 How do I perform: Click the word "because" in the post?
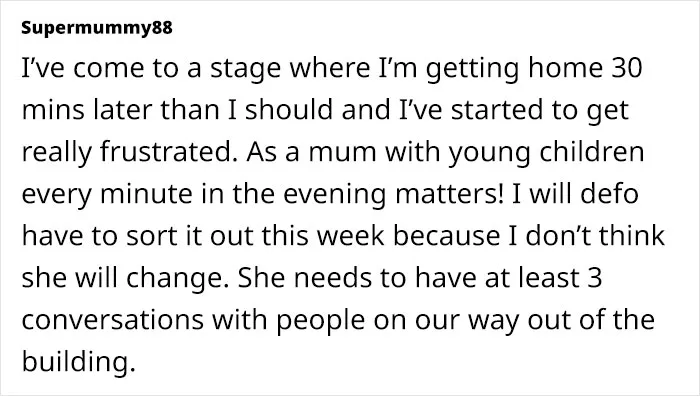tap(446, 235)
